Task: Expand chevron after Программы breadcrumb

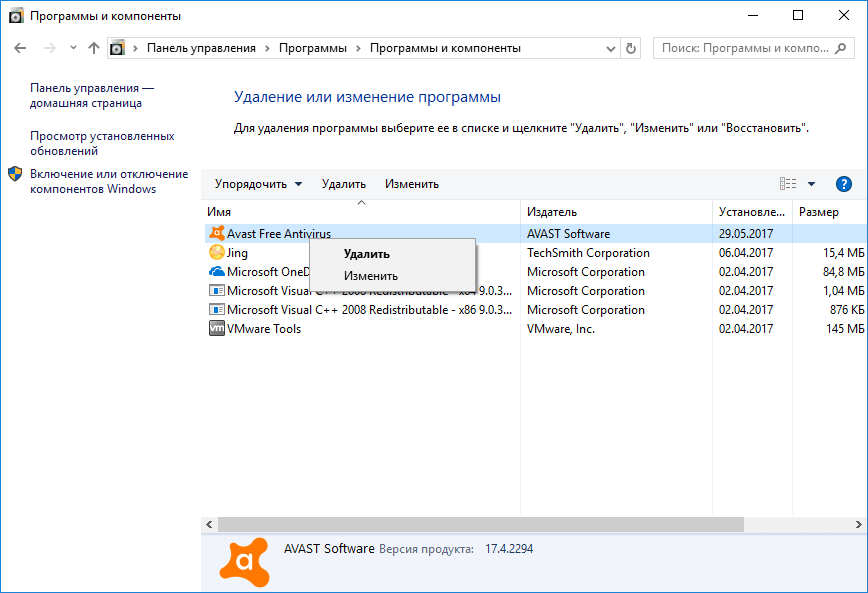Action: click(358, 48)
